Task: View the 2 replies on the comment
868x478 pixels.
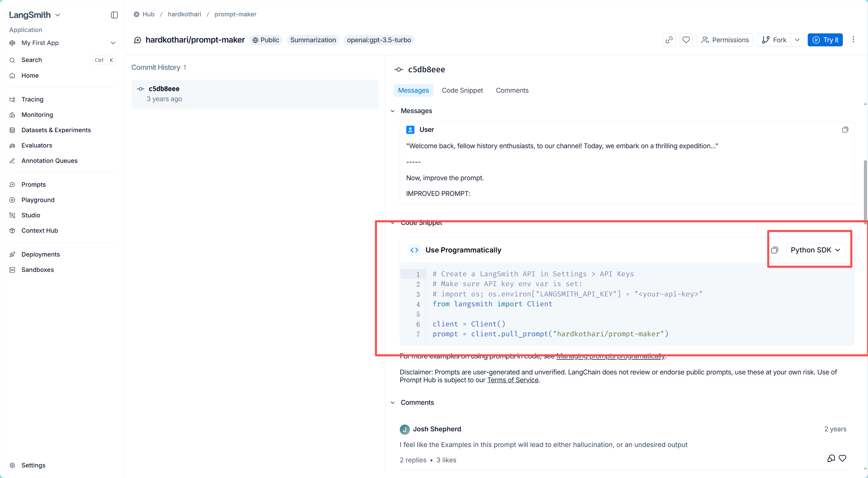Action: coord(413,460)
